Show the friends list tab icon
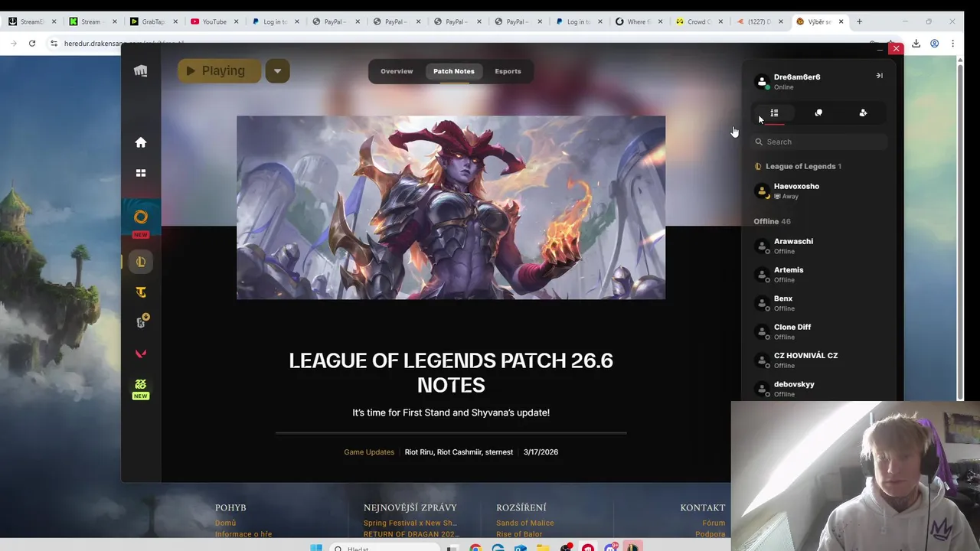The image size is (980, 551). [x=774, y=113]
